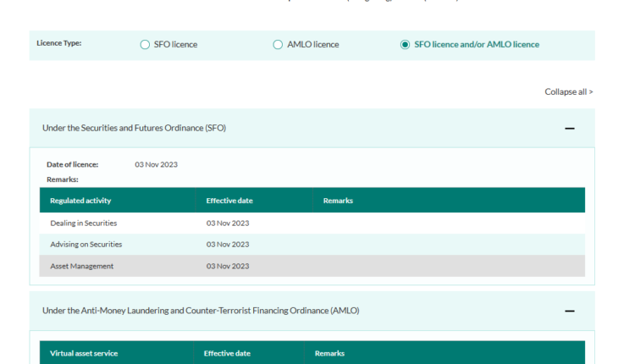Click effective date of Asset Management row
635x364 pixels.
228,266
